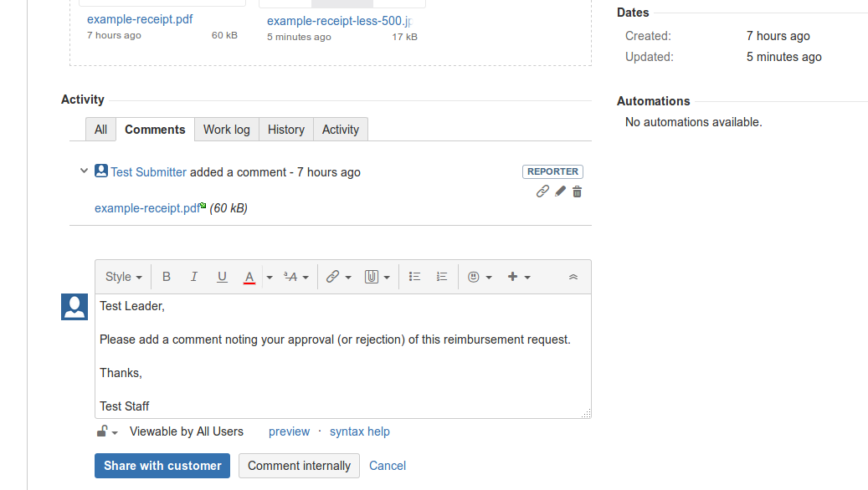868x490 pixels.
Task: Collapse the editor toolbar
Action: [573, 277]
